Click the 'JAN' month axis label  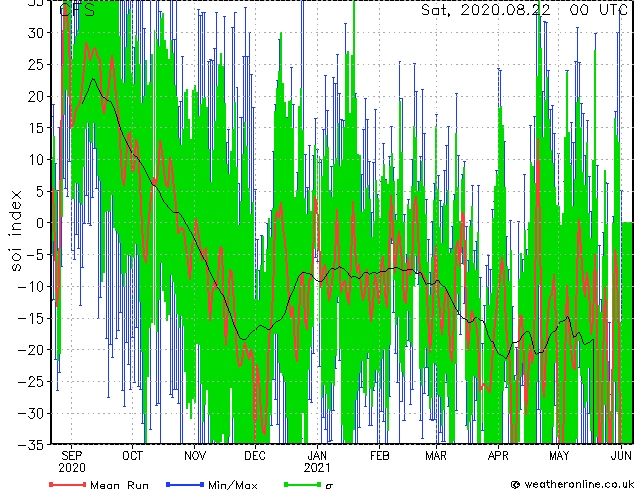pos(317,456)
